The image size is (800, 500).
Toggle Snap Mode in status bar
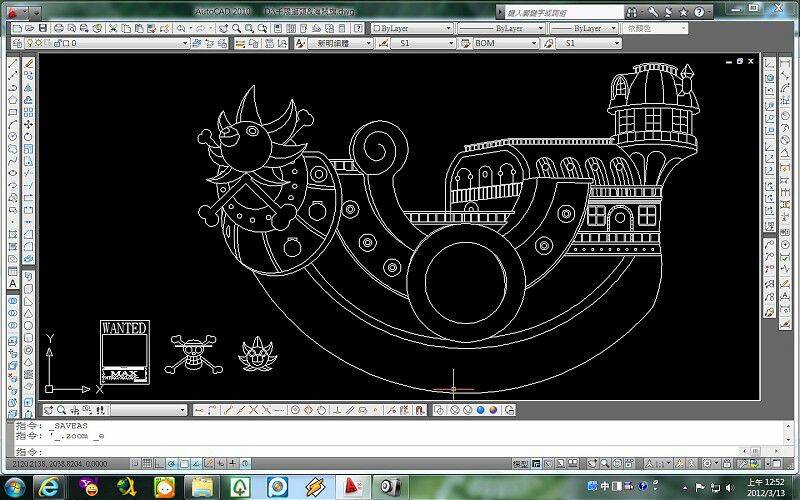pyautogui.click(x=135, y=464)
